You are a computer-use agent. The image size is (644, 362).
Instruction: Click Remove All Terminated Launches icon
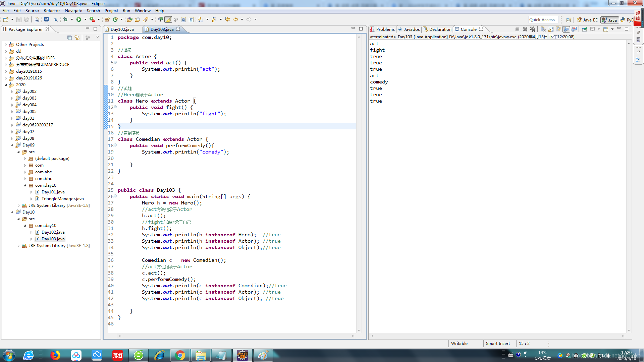(x=533, y=29)
